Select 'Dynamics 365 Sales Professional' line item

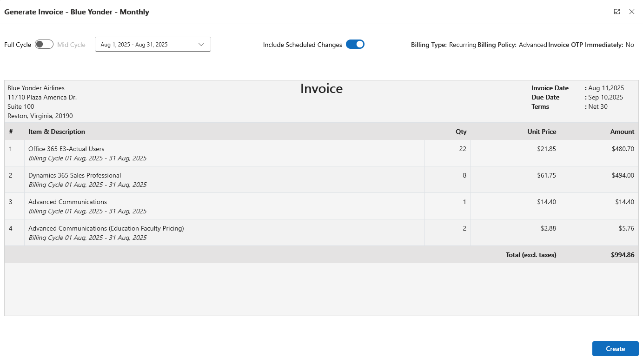point(74,175)
